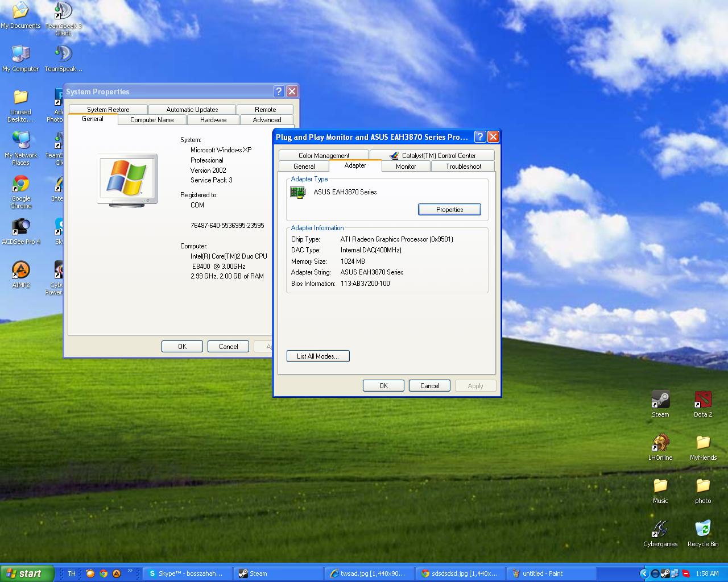Screen dimensions: 728x582
Task: Open the Catalyst(TM) Control Center tab
Action: coord(432,155)
